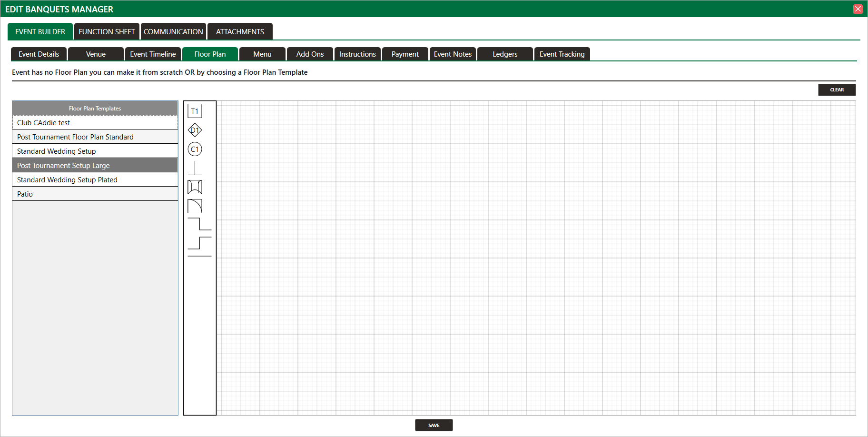Select the T1 square table shape
Image resolution: width=868 pixels, height=437 pixels.
[x=195, y=111]
